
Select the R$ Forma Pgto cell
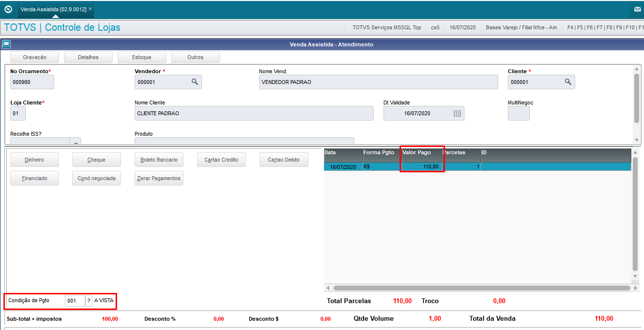tap(382, 166)
